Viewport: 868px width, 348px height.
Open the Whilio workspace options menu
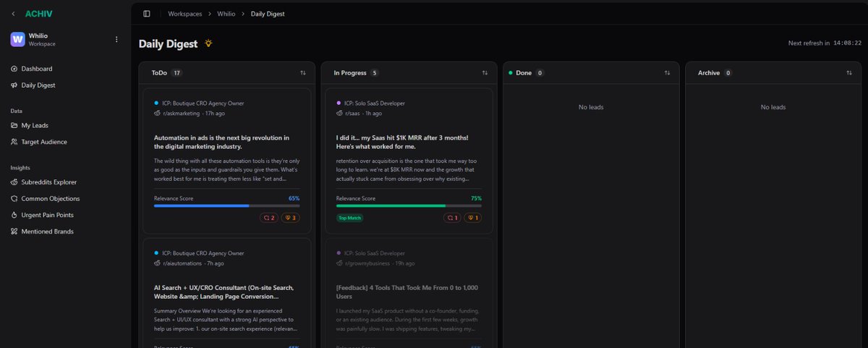116,39
